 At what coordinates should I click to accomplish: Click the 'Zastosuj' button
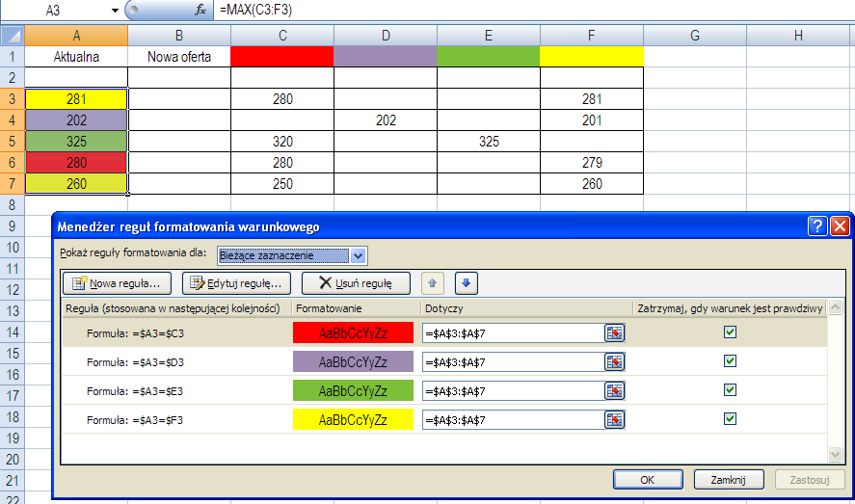pos(810,480)
